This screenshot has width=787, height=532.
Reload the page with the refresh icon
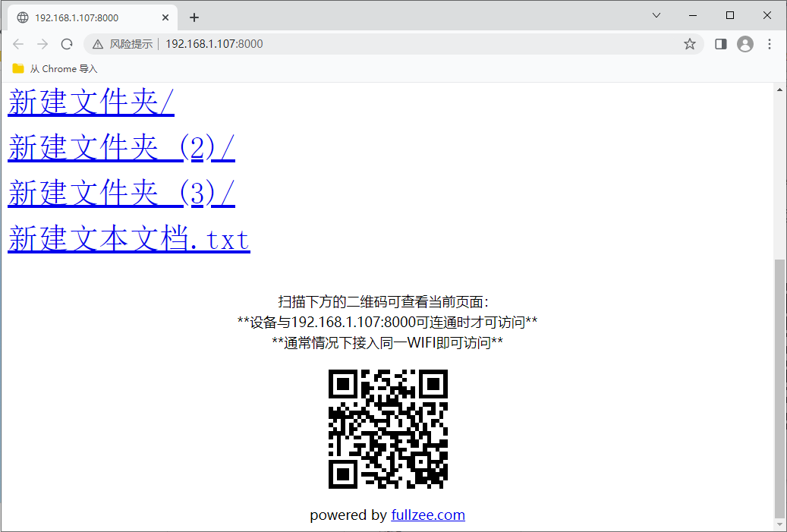point(67,44)
